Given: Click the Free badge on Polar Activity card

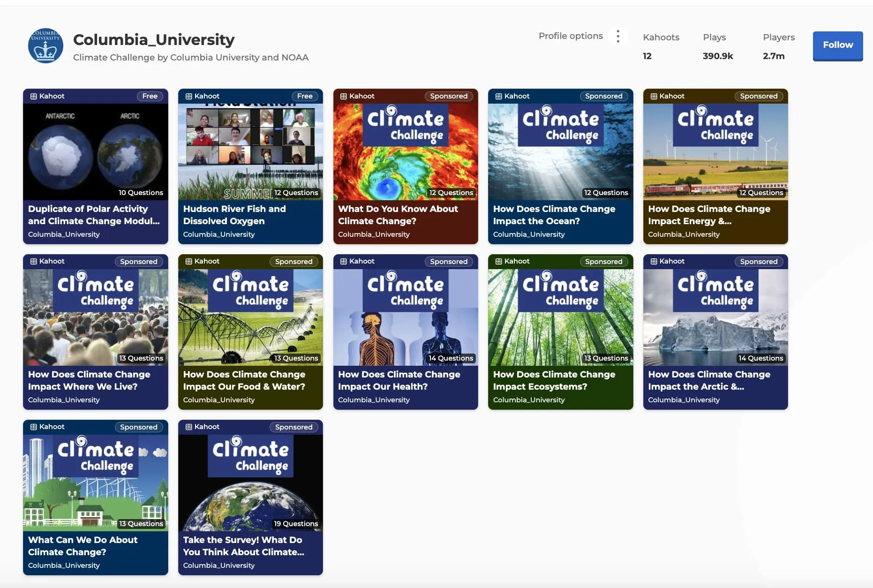Looking at the screenshot, I should 150,96.
